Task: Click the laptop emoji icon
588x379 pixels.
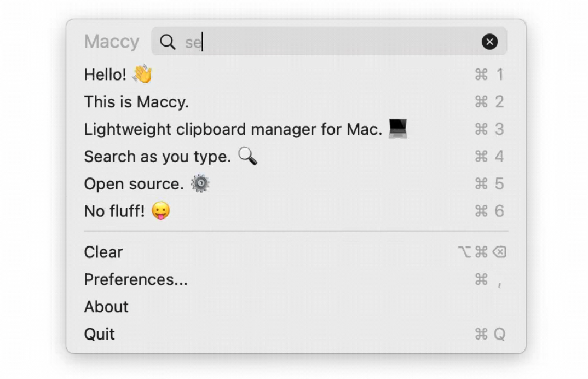Action: pyautogui.click(x=398, y=129)
